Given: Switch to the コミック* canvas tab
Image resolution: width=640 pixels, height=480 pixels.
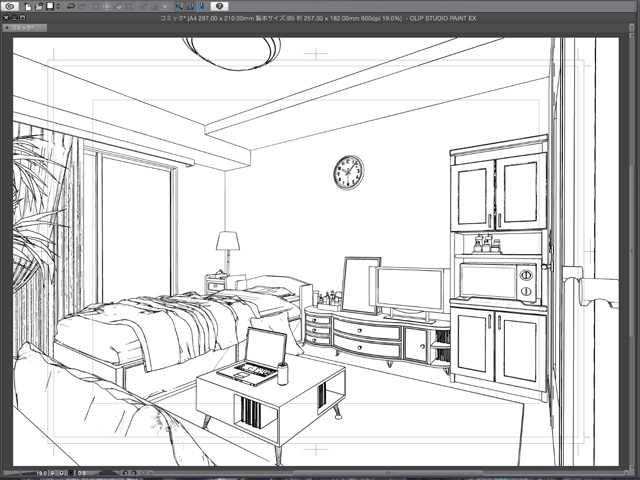Looking at the screenshot, I should (24, 28).
